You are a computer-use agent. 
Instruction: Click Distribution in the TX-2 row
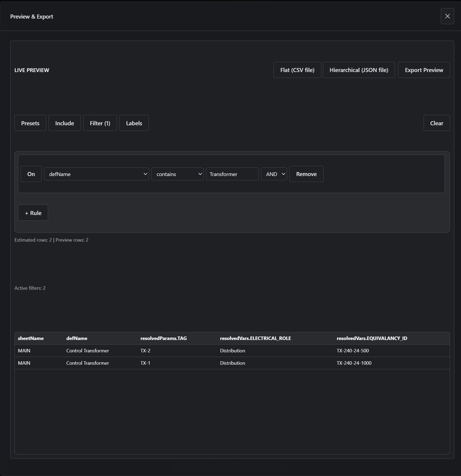[x=233, y=351]
